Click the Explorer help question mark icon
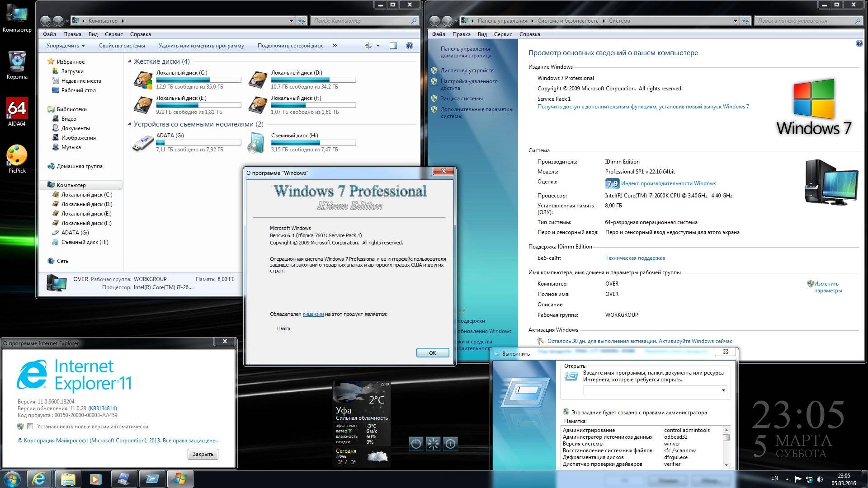The height and width of the screenshot is (488, 868). [409, 46]
